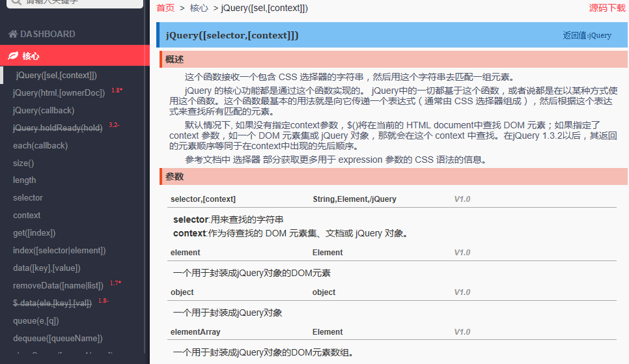Open jQuery(html,[ownerDoc]) entry
The width and height of the screenshot is (629, 364).
point(59,93)
